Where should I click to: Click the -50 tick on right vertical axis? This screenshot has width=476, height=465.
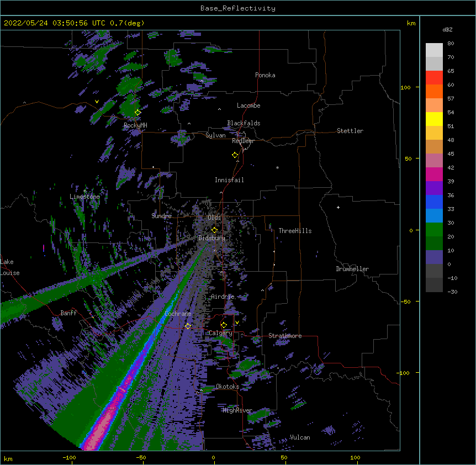pos(405,302)
